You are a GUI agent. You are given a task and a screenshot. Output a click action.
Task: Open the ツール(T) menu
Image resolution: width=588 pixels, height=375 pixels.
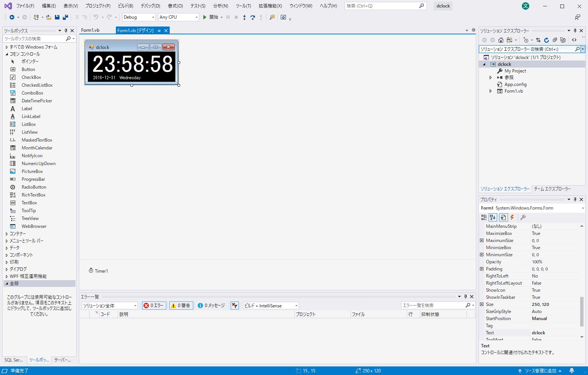[243, 6]
